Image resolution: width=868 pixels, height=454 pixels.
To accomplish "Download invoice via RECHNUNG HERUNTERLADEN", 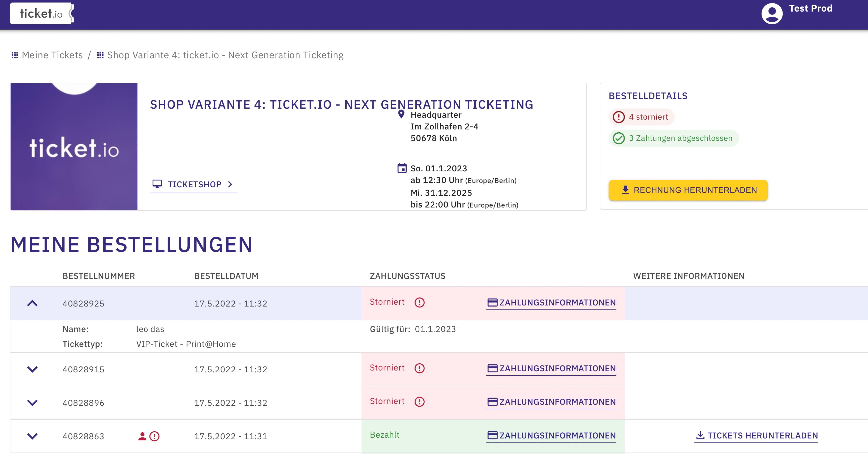I will 688,190.
